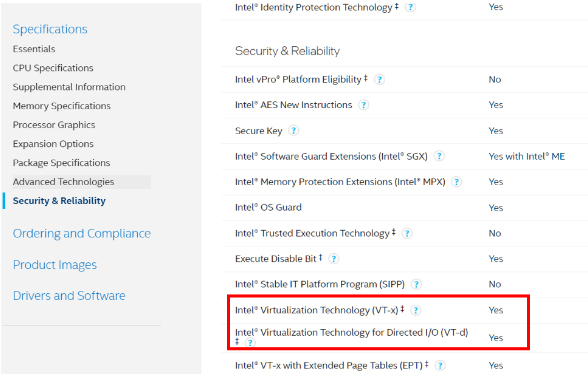The width and height of the screenshot is (588, 381).
Task: Open the Specifications section heading
Action: (50, 29)
